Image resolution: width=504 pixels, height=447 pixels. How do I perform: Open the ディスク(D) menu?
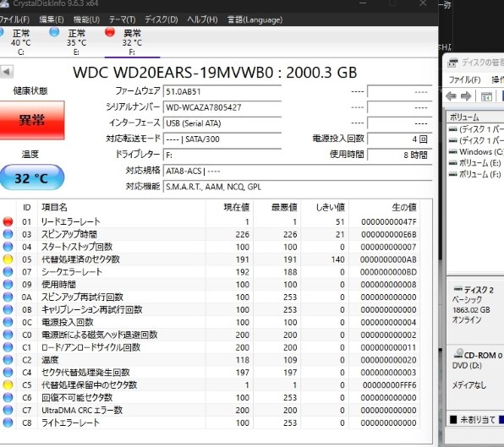coord(161,19)
